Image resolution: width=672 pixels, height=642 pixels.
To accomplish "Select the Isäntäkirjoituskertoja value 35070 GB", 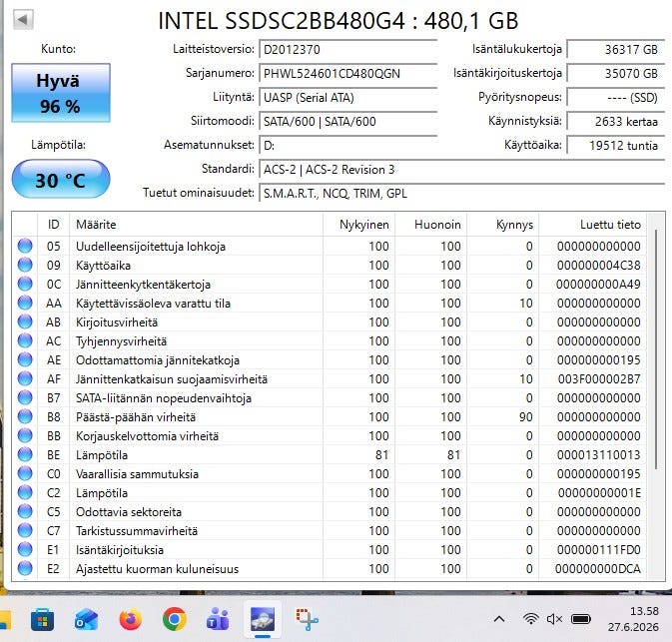I will point(615,73).
